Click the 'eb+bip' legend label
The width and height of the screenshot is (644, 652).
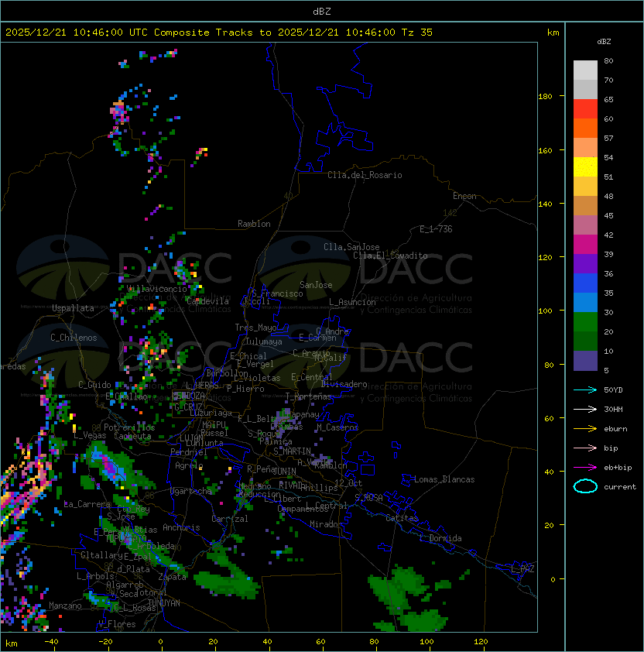pos(618,468)
